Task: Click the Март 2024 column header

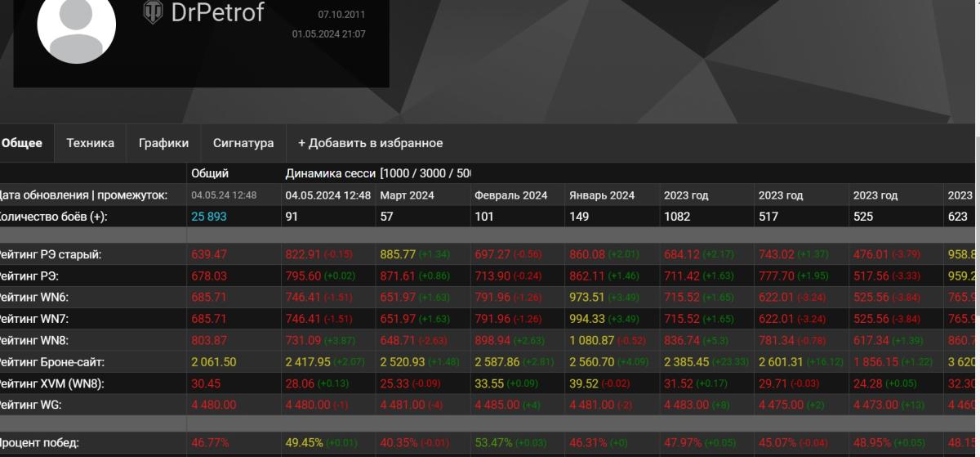Action: (x=407, y=195)
